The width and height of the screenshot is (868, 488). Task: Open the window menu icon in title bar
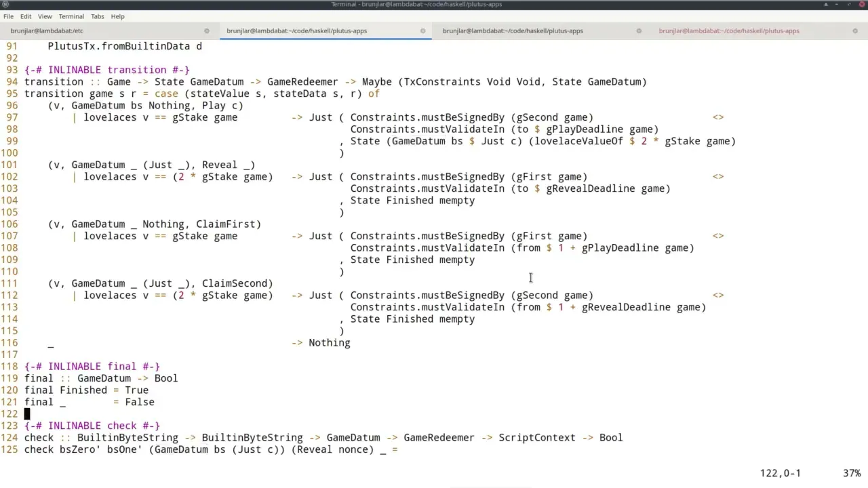6,4
